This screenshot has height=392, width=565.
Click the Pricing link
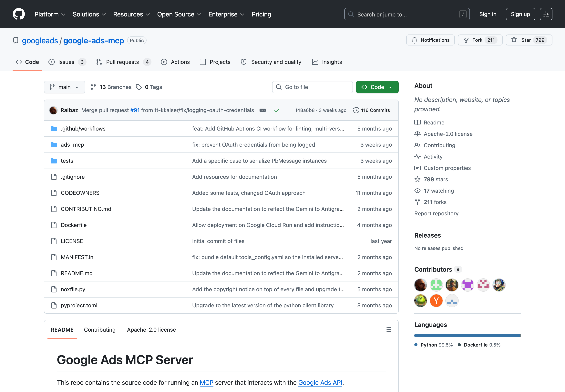click(261, 14)
